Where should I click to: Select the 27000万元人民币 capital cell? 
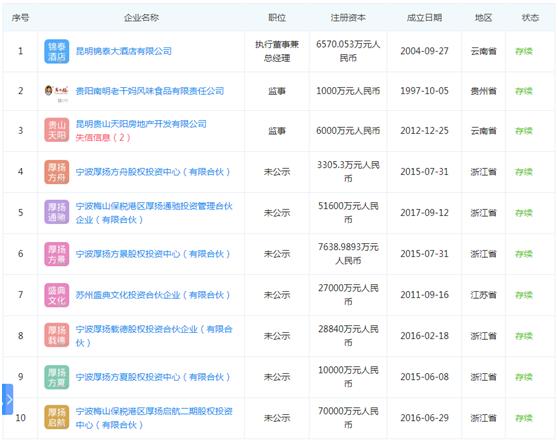(x=348, y=295)
